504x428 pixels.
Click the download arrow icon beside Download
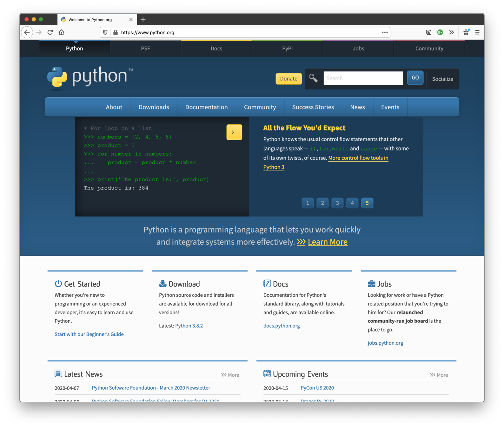coord(162,283)
